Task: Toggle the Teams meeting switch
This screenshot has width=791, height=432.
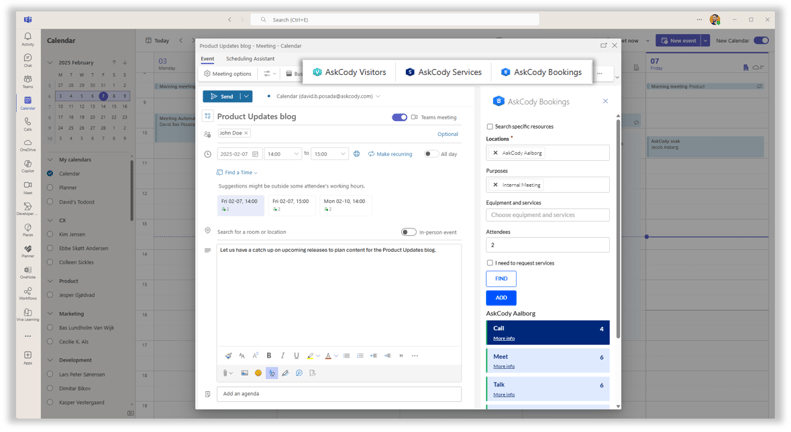Action: coord(400,117)
